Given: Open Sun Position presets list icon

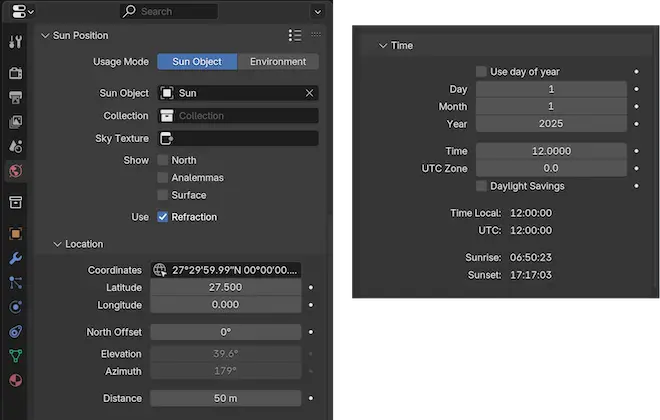Looking at the screenshot, I should click(294, 35).
